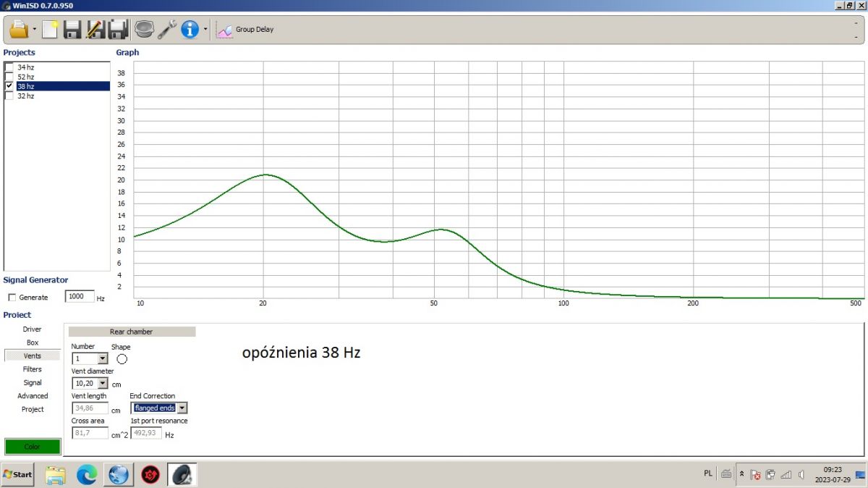This screenshot has height=488, width=868.
Task: Open the Filters tab
Action: [32, 369]
